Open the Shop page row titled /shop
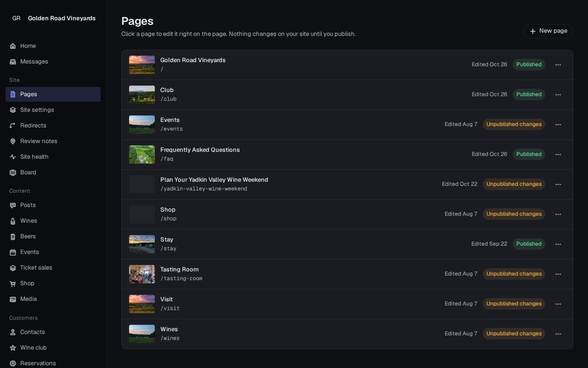This screenshot has height=368, width=588. pos(347,214)
